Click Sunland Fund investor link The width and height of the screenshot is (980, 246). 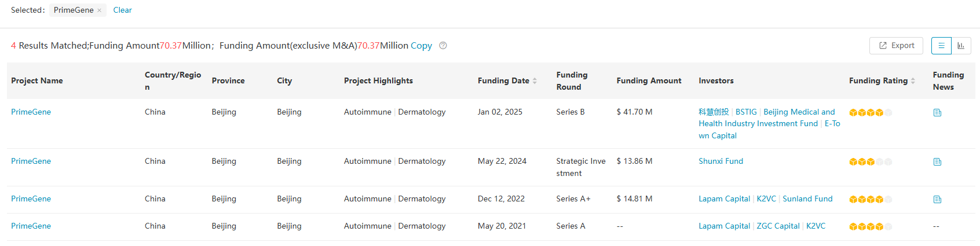coord(807,199)
